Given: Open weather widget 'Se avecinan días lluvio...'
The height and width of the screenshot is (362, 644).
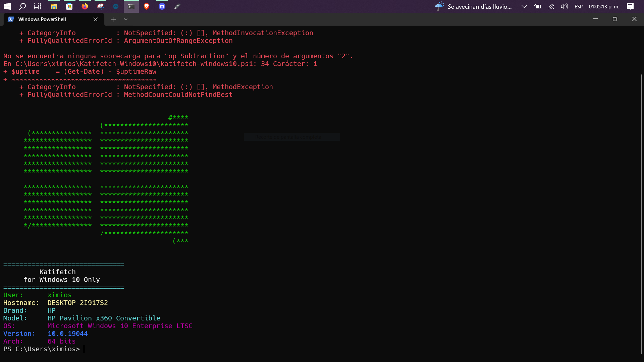Looking at the screenshot, I should [x=473, y=6].
